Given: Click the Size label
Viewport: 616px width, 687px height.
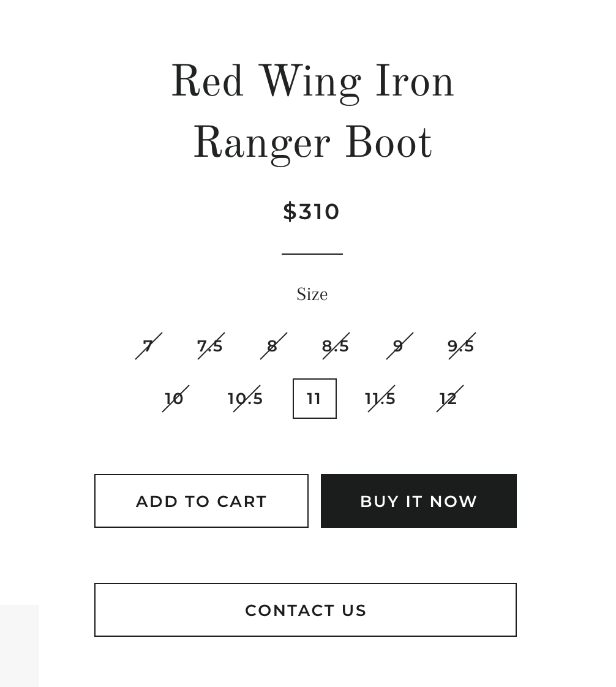Looking at the screenshot, I should click(x=312, y=295).
